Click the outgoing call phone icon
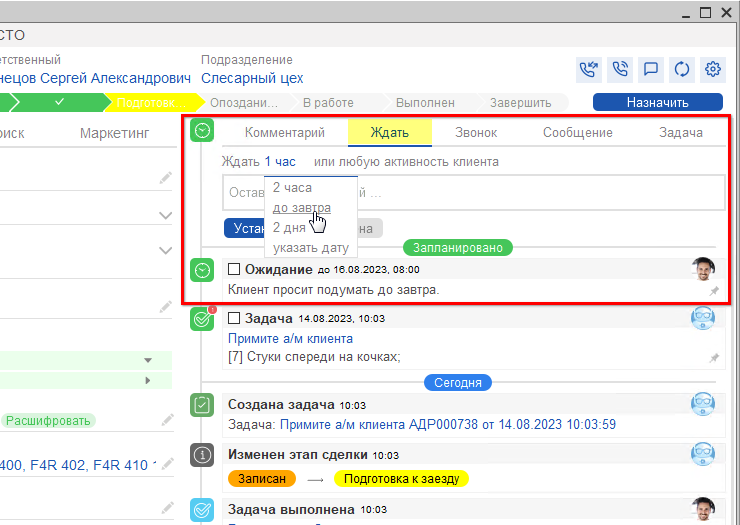The width and height of the screenshot is (740, 525). pyautogui.click(x=620, y=69)
